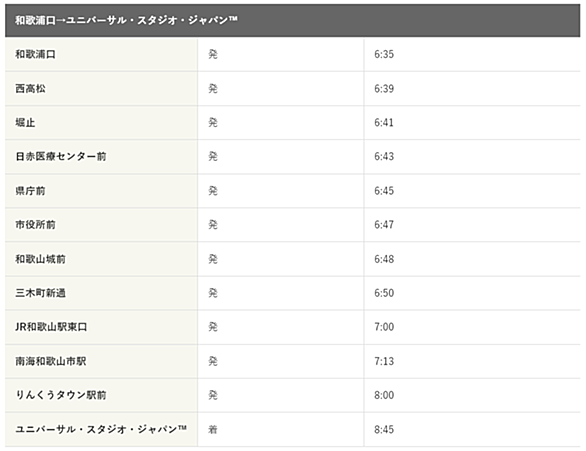Select the 西高松 stop name
Image resolution: width=586 pixels, height=451 pixels.
(30, 89)
